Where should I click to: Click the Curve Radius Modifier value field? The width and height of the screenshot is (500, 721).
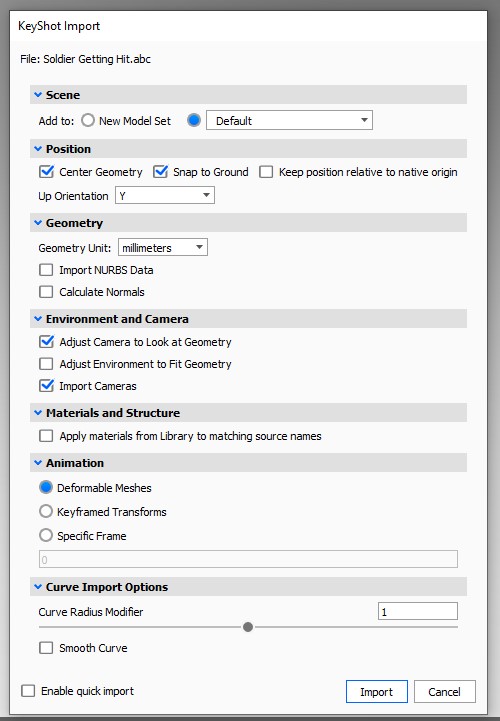point(418,612)
